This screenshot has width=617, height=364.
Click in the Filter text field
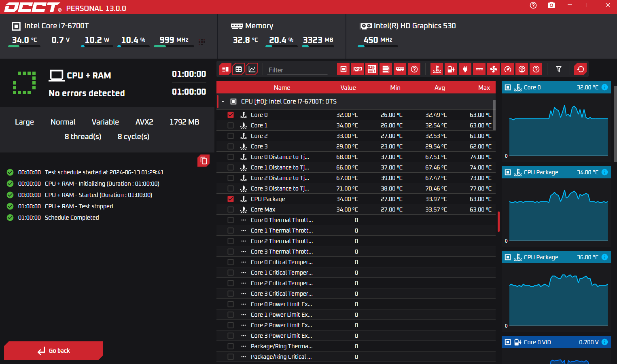coord(297,70)
